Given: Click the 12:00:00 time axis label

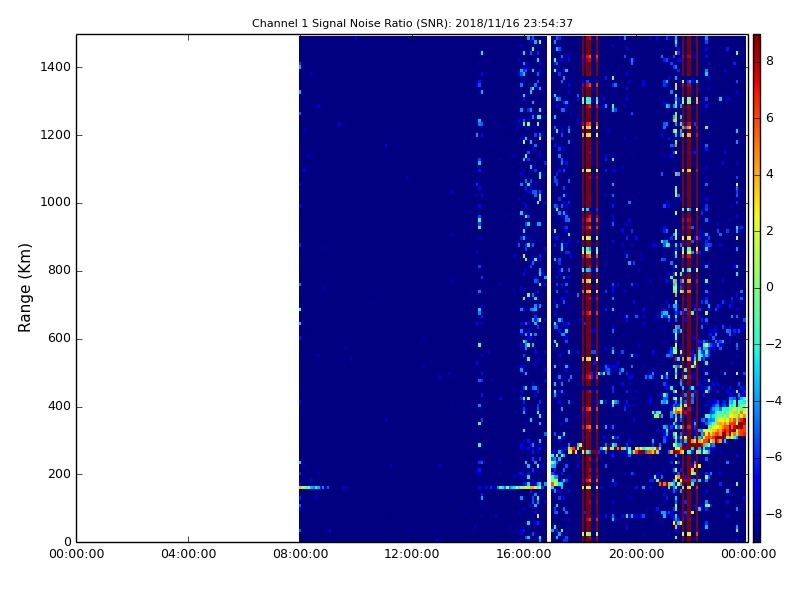Looking at the screenshot, I should pos(412,554).
